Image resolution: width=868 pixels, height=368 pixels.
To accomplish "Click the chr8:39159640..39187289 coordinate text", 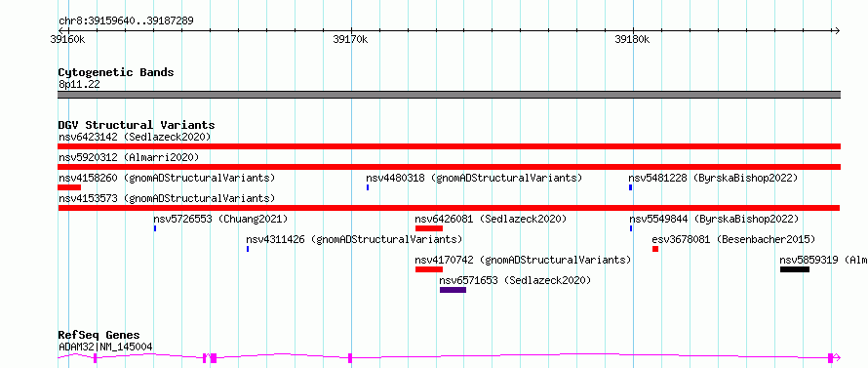I will click(126, 20).
